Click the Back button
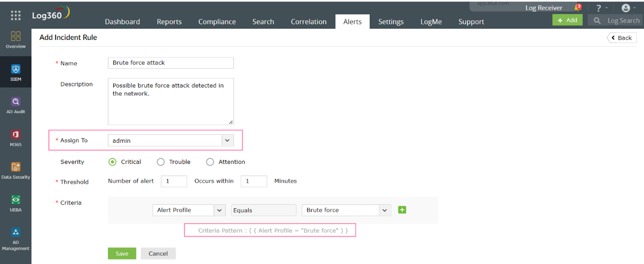The width and height of the screenshot is (644, 264). [621, 38]
